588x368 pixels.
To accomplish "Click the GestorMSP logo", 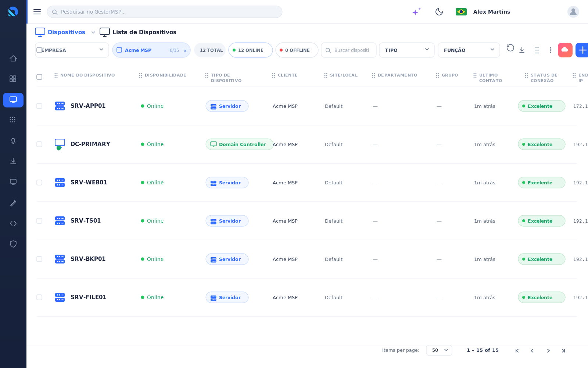I will coord(13,12).
